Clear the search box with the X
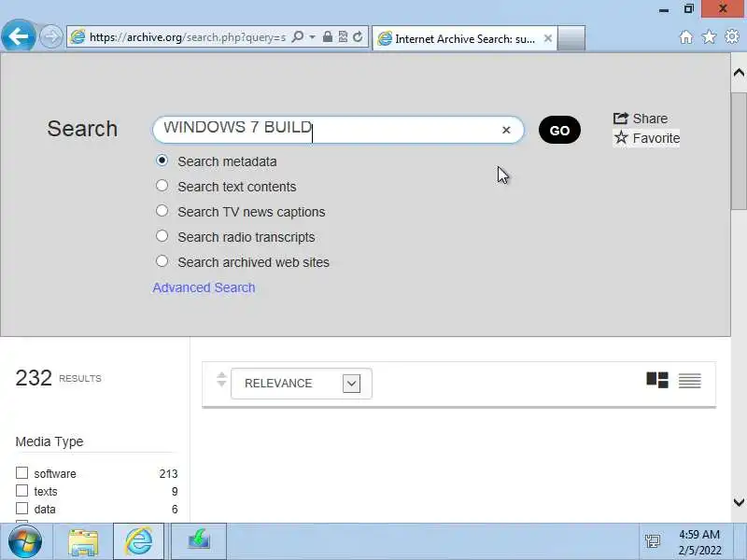The height and width of the screenshot is (560, 747). [x=506, y=130]
